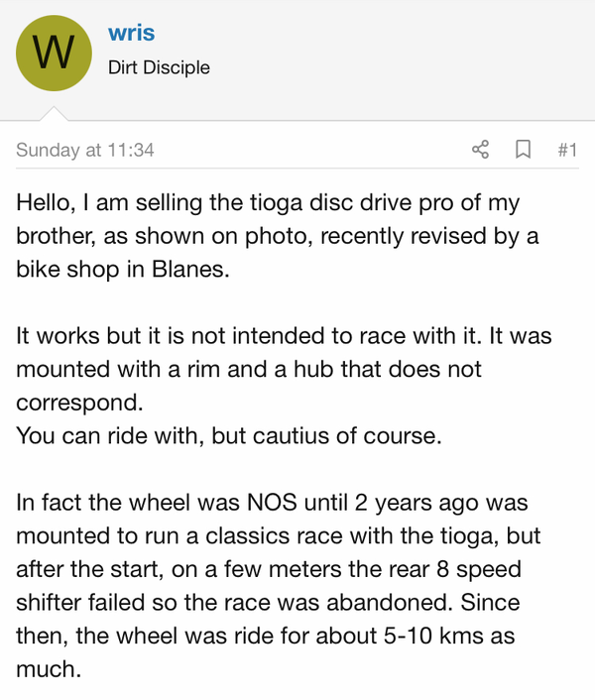
Task: Click the word 'NOS' in last paragraph
Action: click(272, 503)
